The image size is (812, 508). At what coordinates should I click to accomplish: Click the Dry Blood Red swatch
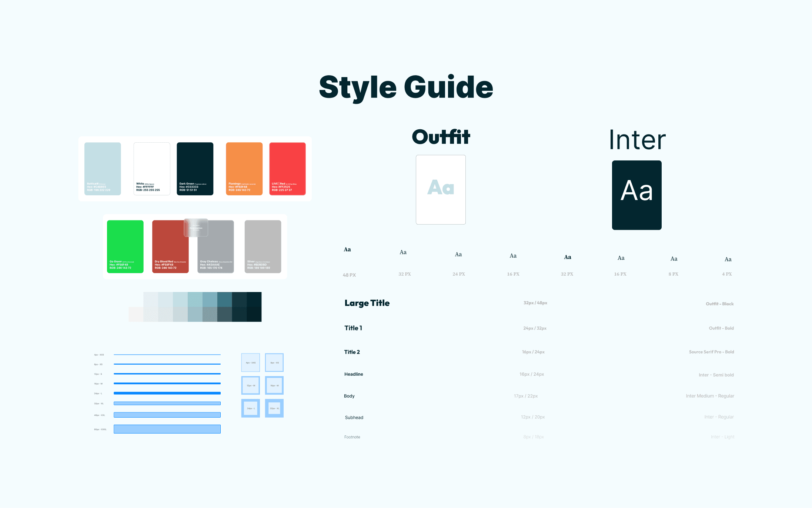(x=170, y=246)
